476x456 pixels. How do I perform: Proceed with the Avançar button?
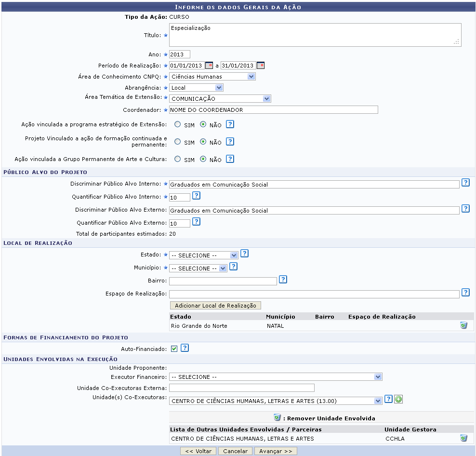[x=276, y=451]
